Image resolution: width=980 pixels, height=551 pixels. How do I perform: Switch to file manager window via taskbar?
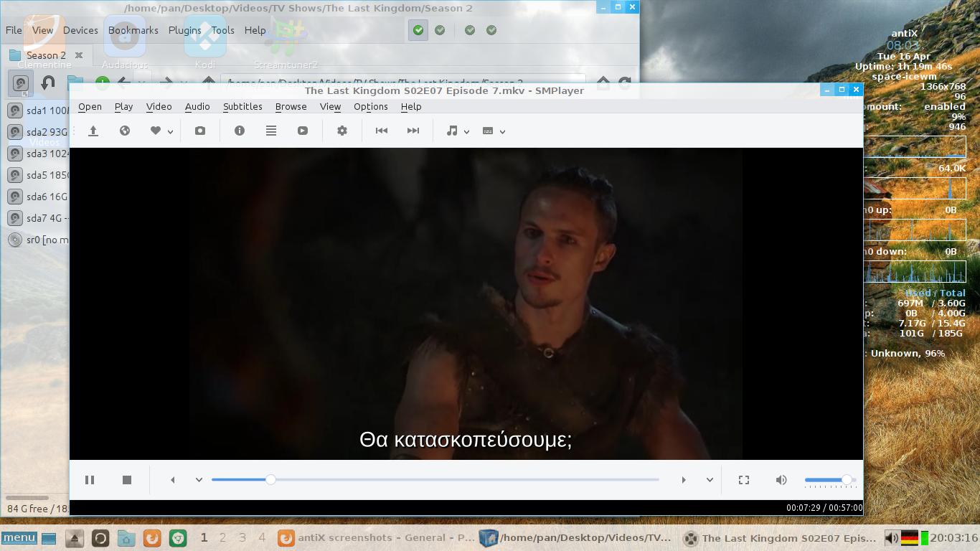coord(576,537)
